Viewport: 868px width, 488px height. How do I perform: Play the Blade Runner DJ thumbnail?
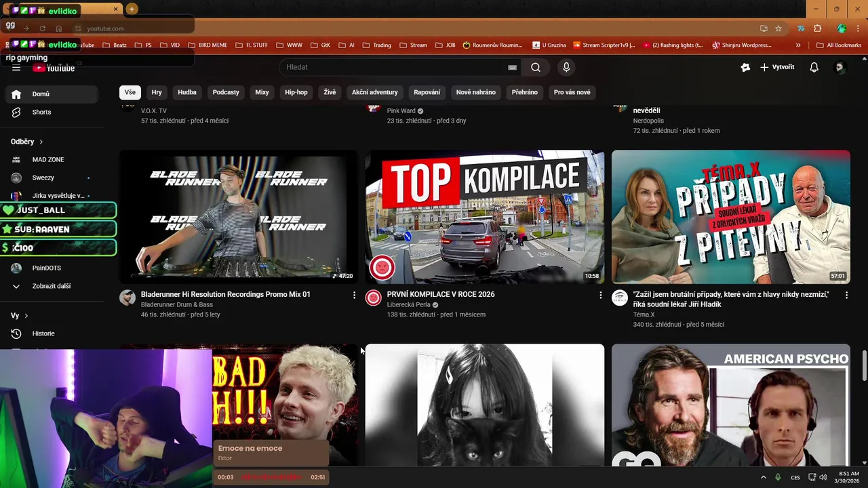[239, 217]
